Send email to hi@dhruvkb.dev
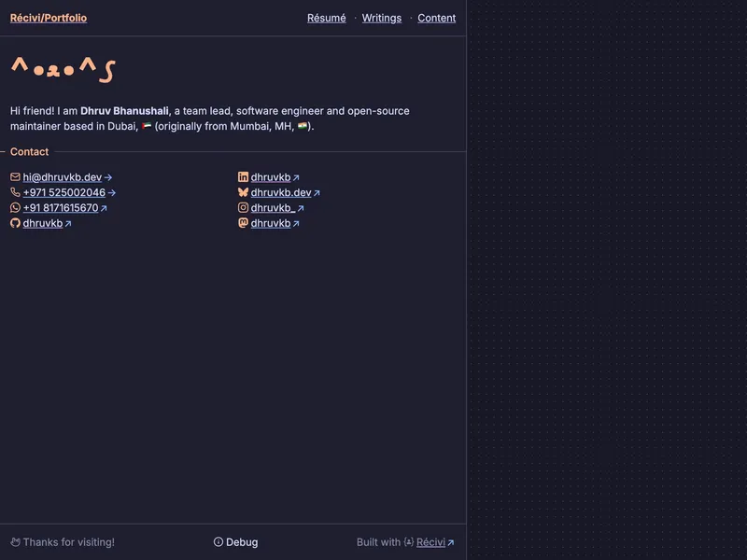 (x=63, y=177)
